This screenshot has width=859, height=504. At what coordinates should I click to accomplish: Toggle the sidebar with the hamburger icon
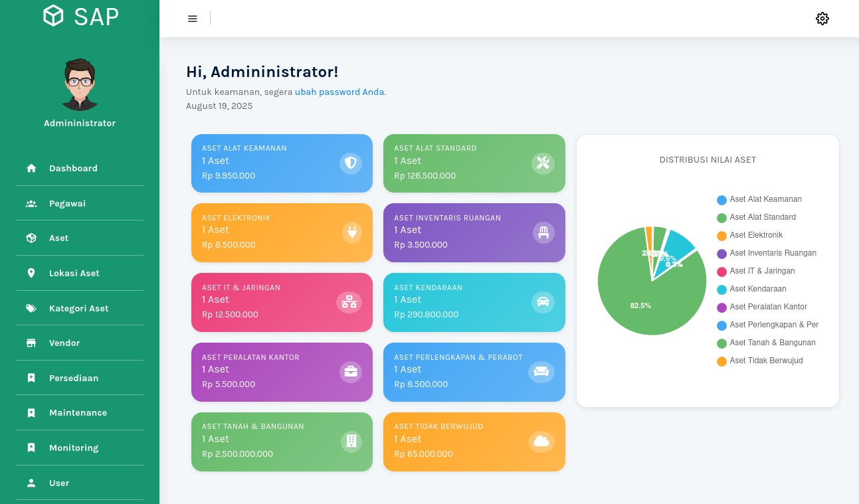pyautogui.click(x=192, y=19)
